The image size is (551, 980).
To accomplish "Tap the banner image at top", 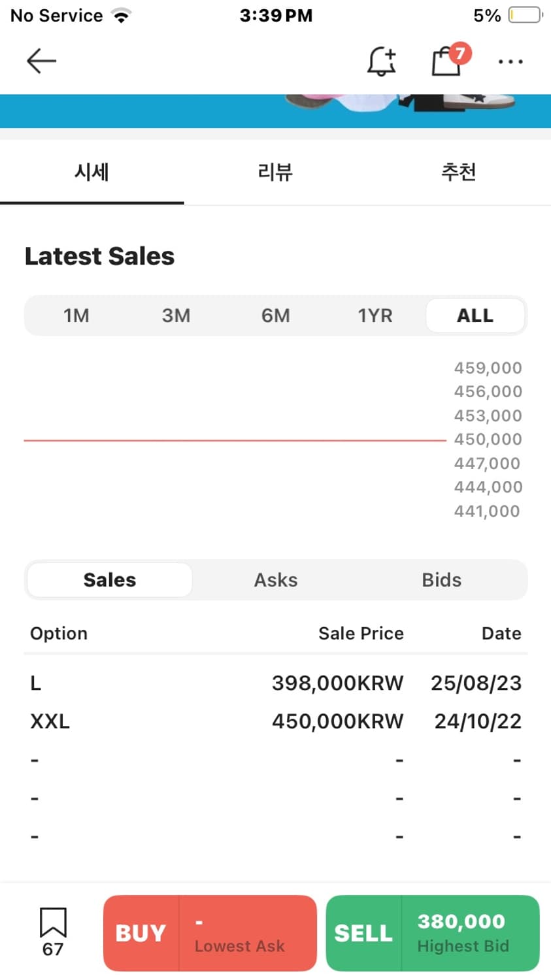I will click(x=275, y=111).
